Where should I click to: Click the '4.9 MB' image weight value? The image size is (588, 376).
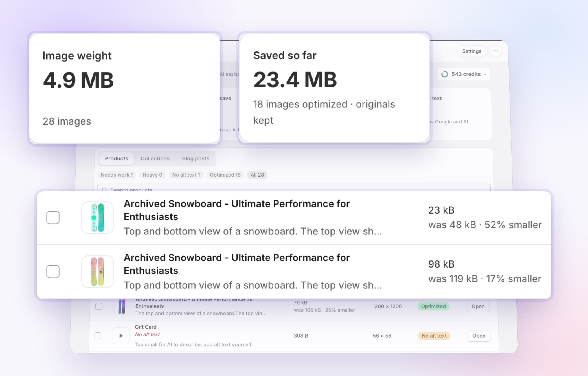coord(78,80)
